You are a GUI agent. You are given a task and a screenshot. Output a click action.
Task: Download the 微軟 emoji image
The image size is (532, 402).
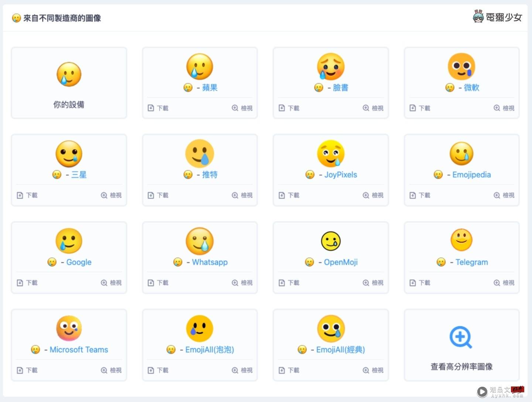(x=420, y=108)
